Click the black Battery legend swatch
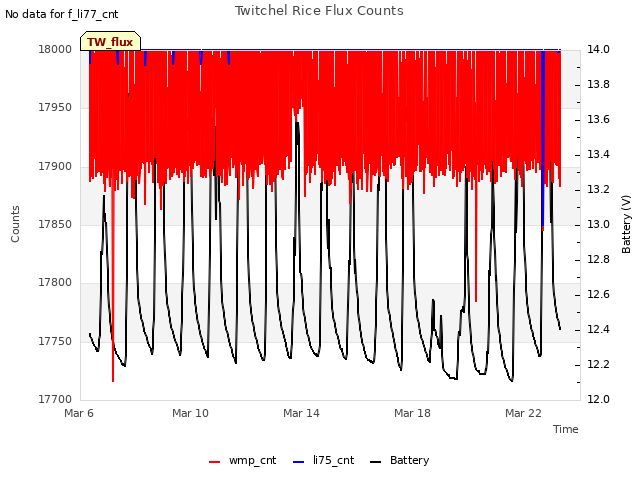Viewport: 640px width, 480px height. [x=376, y=462]
